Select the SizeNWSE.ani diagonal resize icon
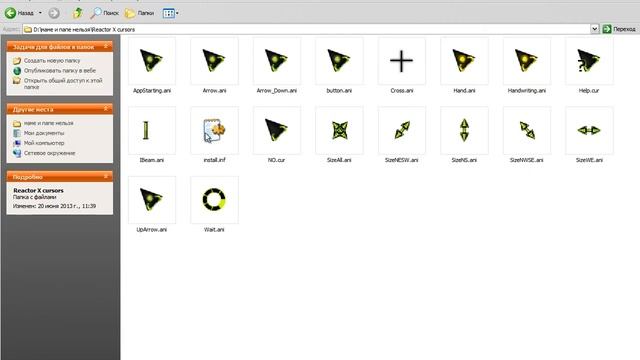This screenshot has height=360, width=640. click(527, 131)
